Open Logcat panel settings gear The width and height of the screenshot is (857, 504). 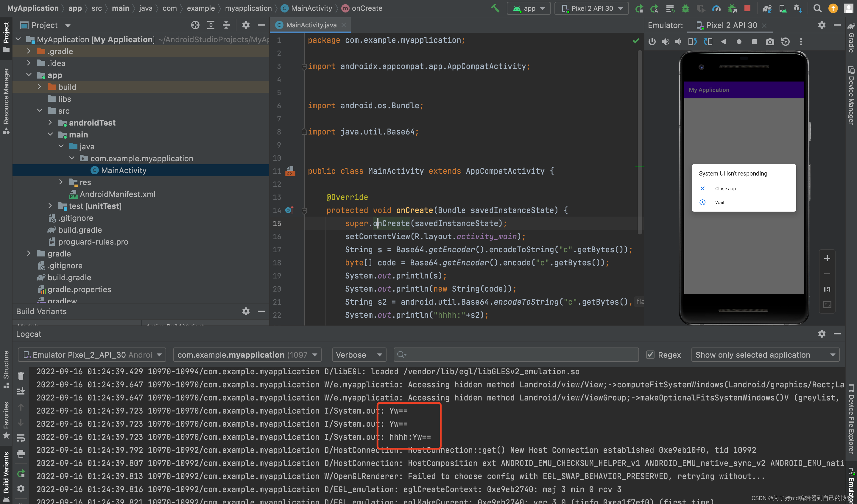point(822,334)
